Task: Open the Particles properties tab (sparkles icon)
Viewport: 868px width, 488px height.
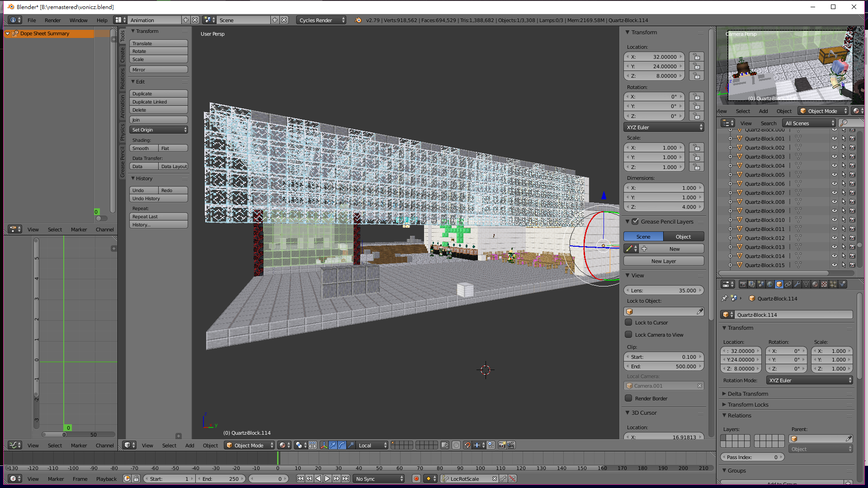Action: [x=833, y=284]
